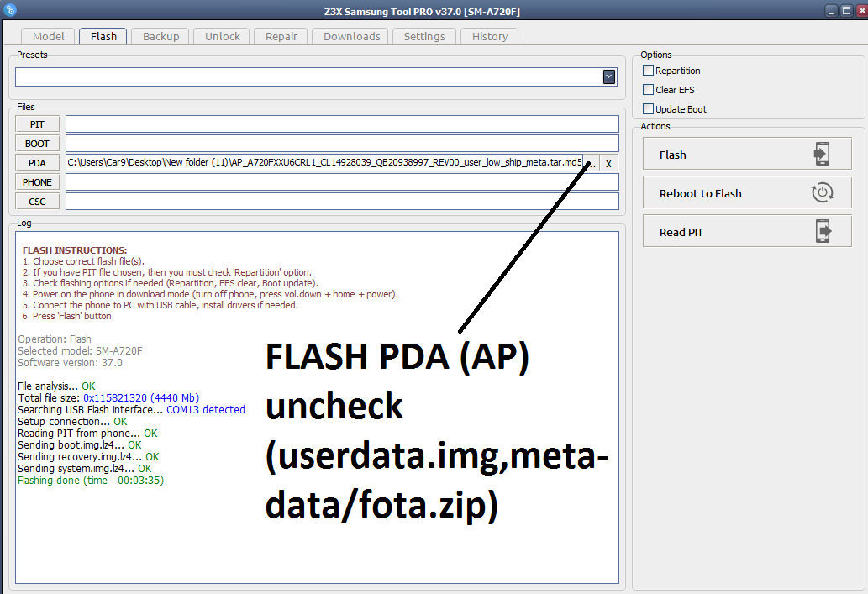Click 'File analysis... OK' log line
Screen dimensions: 868x594
pyautogui.click(x=56, y=386)
